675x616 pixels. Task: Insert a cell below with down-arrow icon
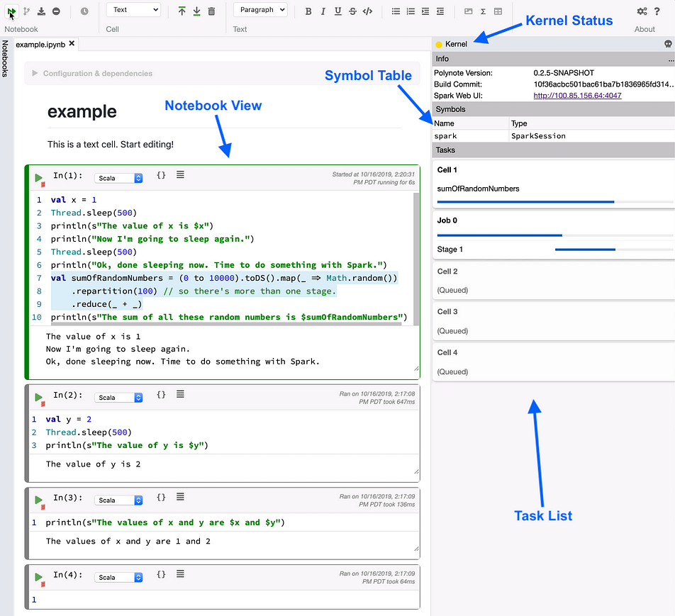tap(196, 11)
